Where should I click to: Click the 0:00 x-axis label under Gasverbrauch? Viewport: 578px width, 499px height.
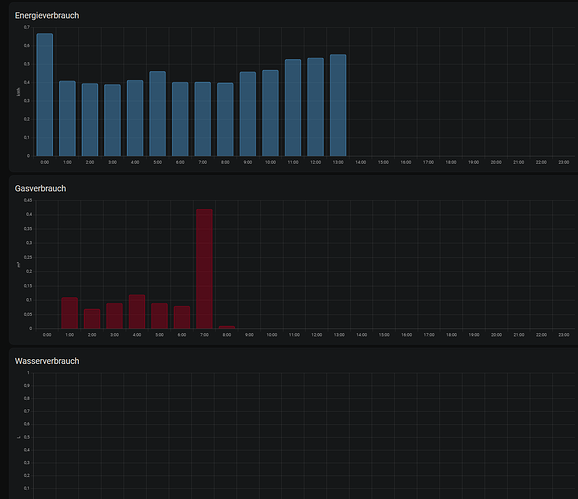pos(47,335)
